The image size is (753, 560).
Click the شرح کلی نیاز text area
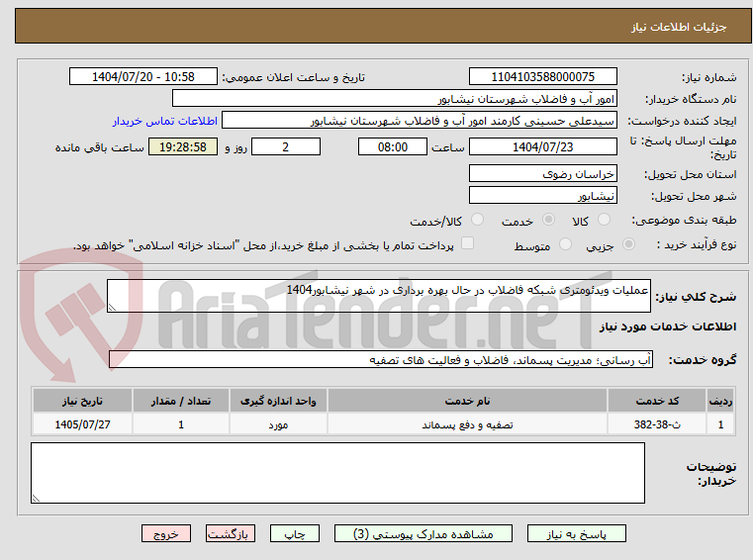[x=378, y=296]
